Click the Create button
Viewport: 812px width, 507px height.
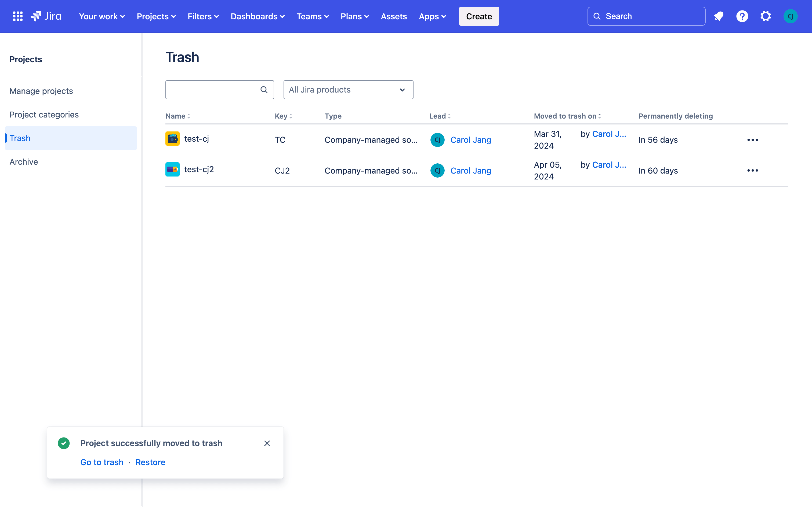click(479, 16)
